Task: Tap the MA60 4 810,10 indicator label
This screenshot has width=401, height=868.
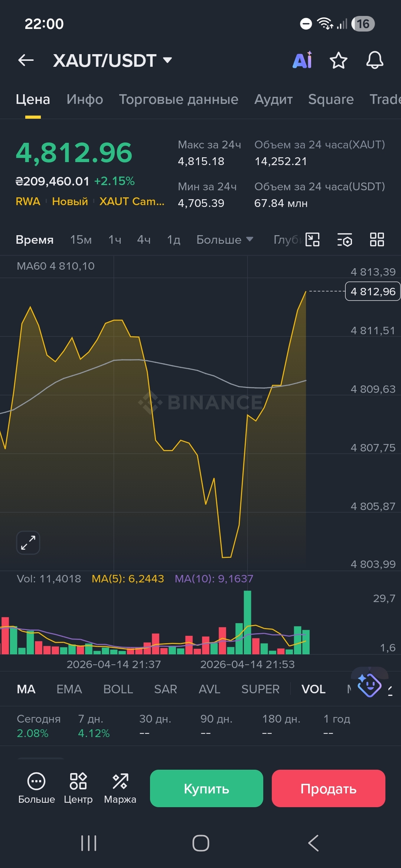Action: pyautogui.click(x=56, y=266)
